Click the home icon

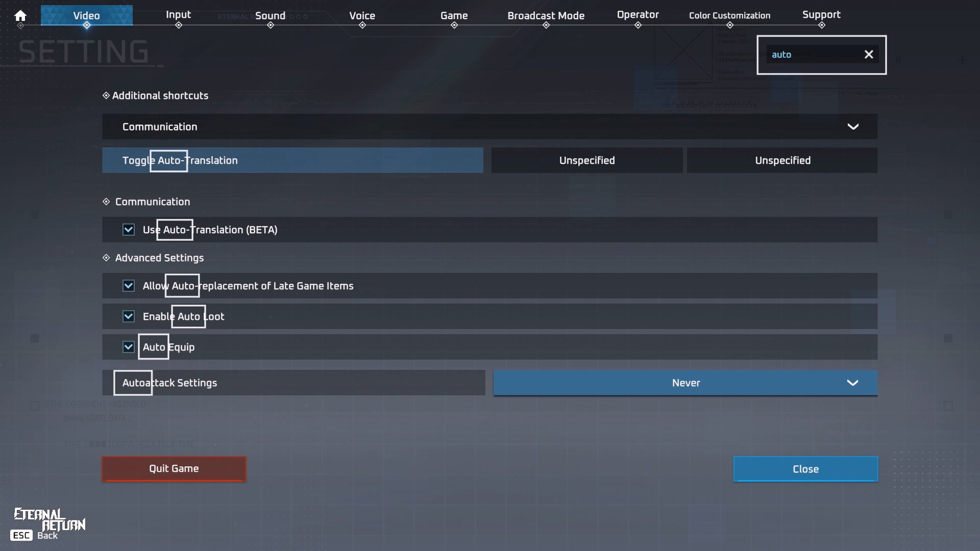(x=20, y=16)
